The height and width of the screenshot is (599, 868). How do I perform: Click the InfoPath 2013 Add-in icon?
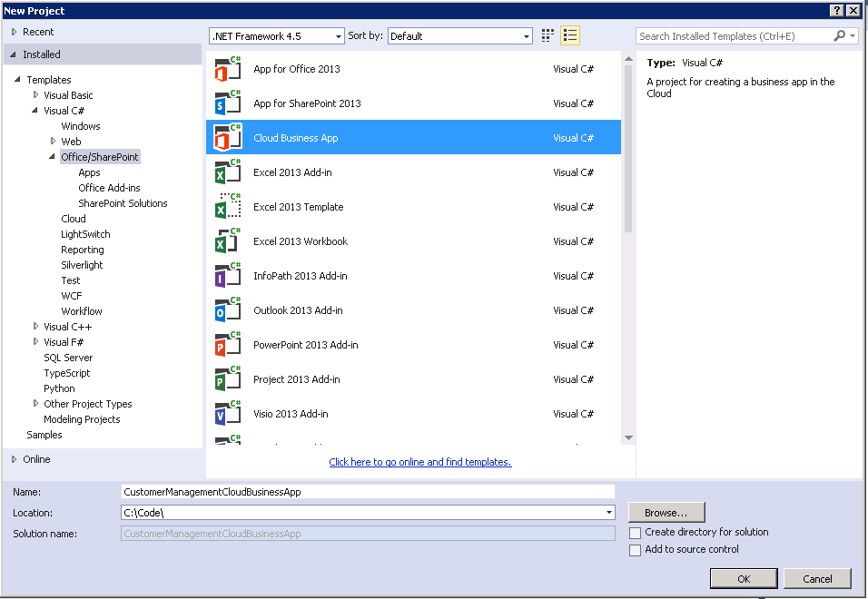tap(228, 275)
